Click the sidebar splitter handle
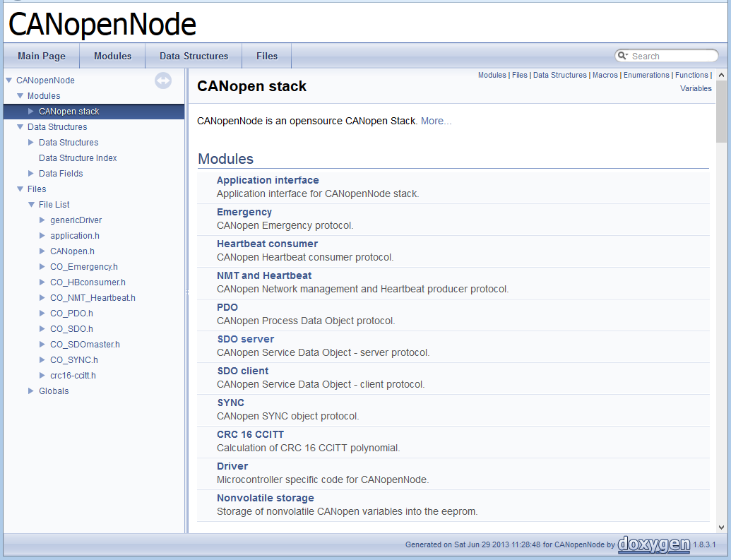 tap(187, 293)
